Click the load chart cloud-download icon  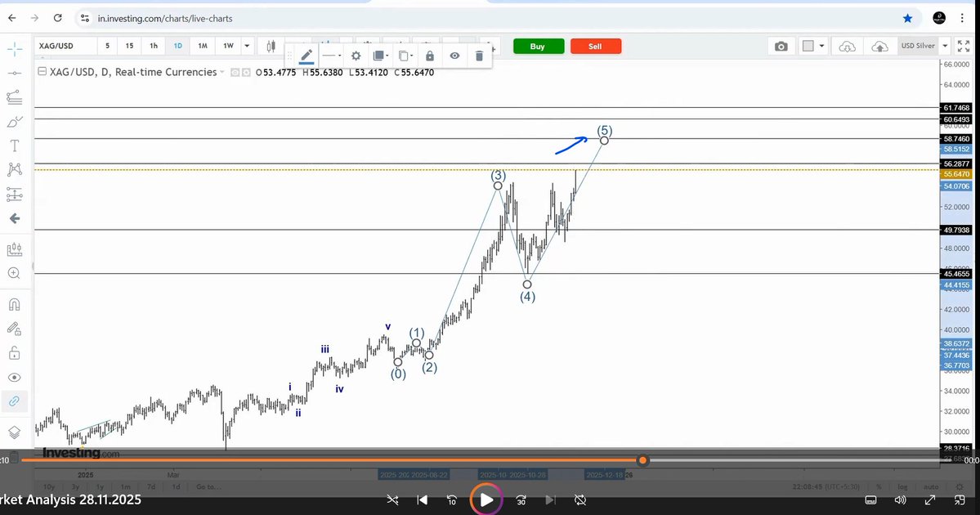coord(847,47)
